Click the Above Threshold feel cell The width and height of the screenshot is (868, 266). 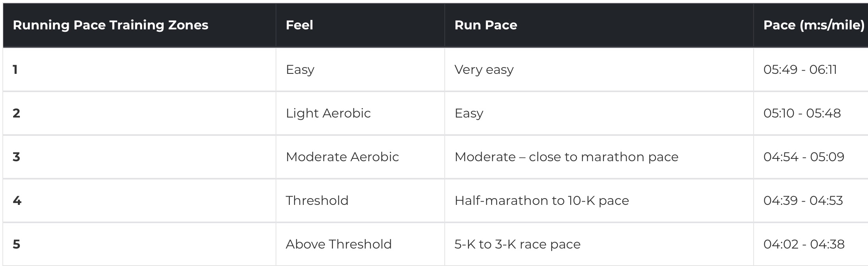pyautogui.click(x=339, y=244)
